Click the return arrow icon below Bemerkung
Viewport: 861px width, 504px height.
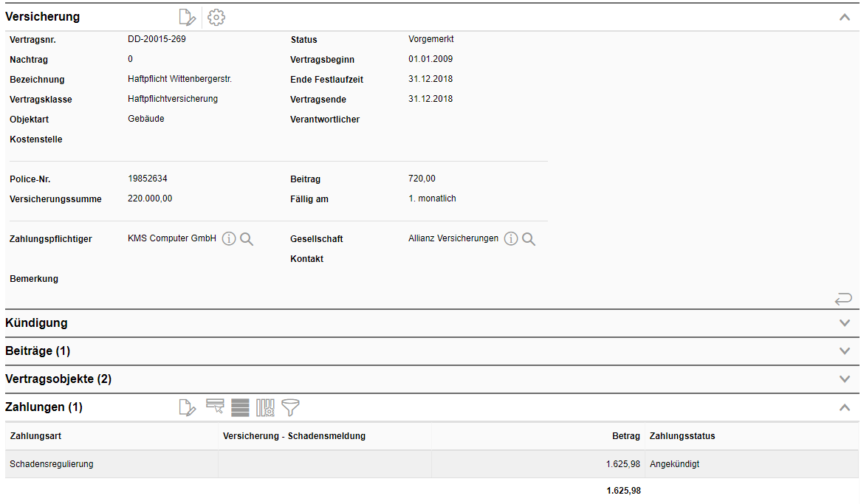tap(843, 299)
